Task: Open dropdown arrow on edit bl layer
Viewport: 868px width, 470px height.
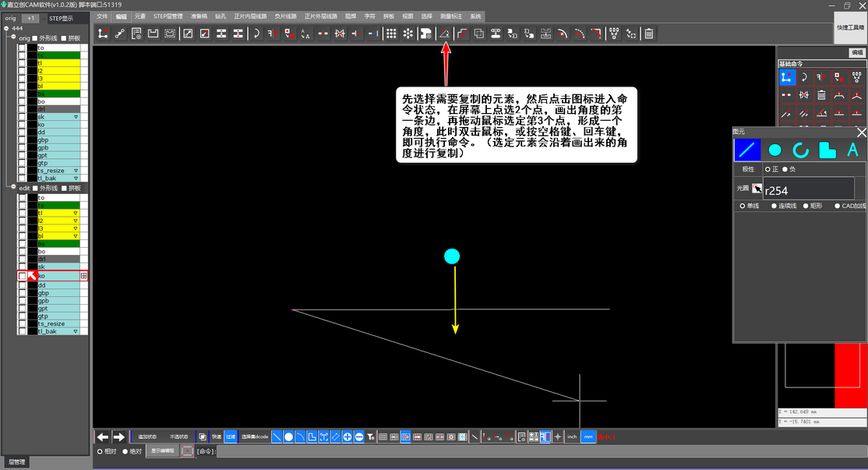Action: pos(76,236)
